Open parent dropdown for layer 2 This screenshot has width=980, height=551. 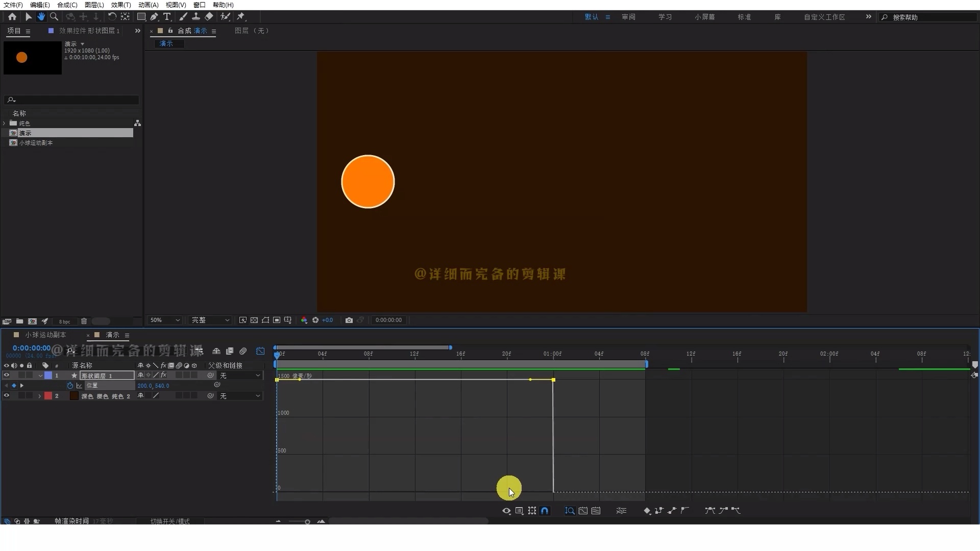coord(240,396)
